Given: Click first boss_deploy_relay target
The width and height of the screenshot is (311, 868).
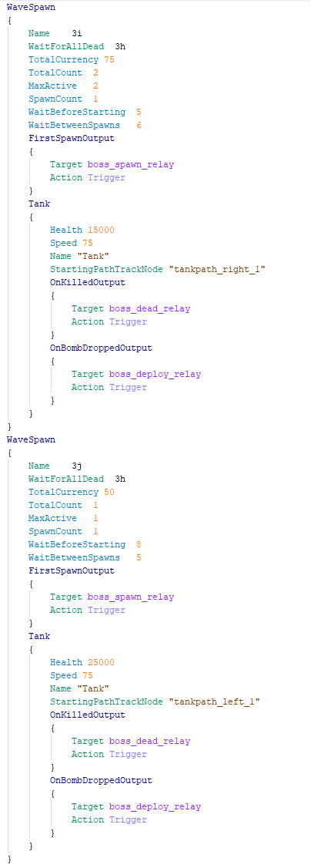Looking at the screenshot, I should pos(155,374).
